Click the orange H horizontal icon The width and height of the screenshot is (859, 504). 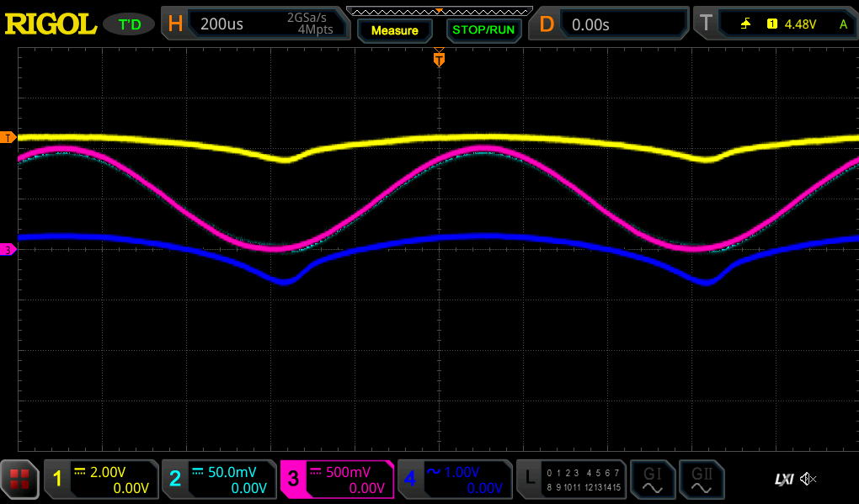click(x=175, y=24)
